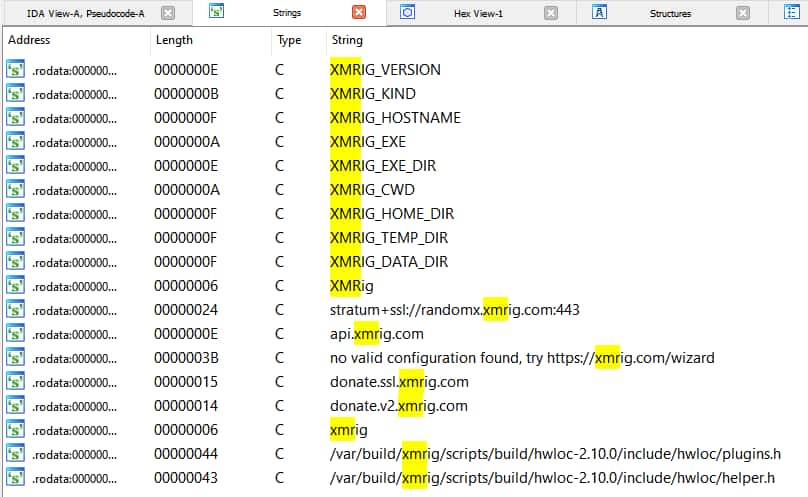Image resolution: width=808 pixels, height=497 pixels.
Task: Click the Hex View-1 tab icon
Action: [x=408, y=13]
